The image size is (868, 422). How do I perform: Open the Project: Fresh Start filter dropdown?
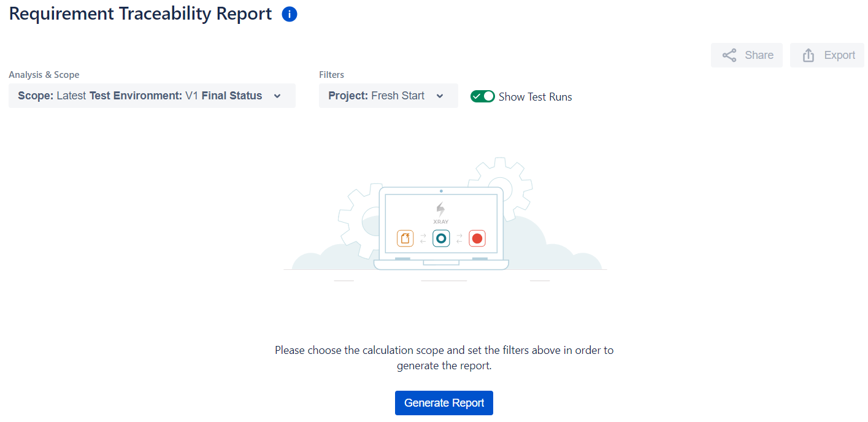[x=388, y=96]
